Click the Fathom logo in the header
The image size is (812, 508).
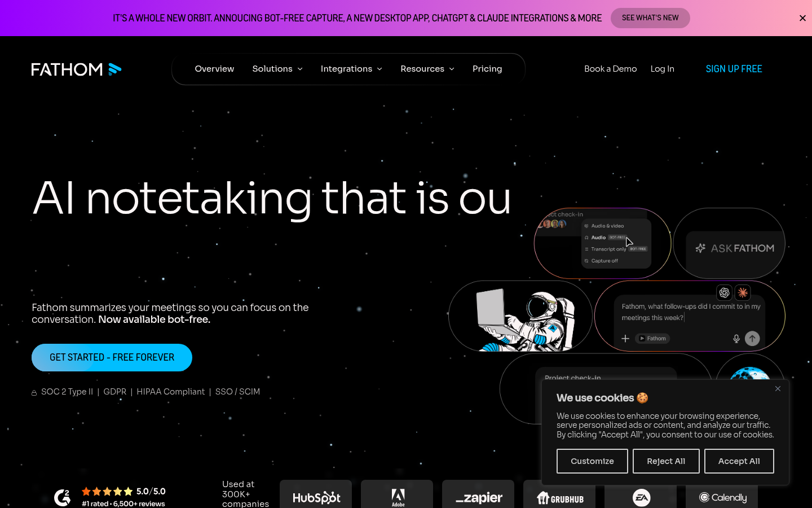click(77, 69)
